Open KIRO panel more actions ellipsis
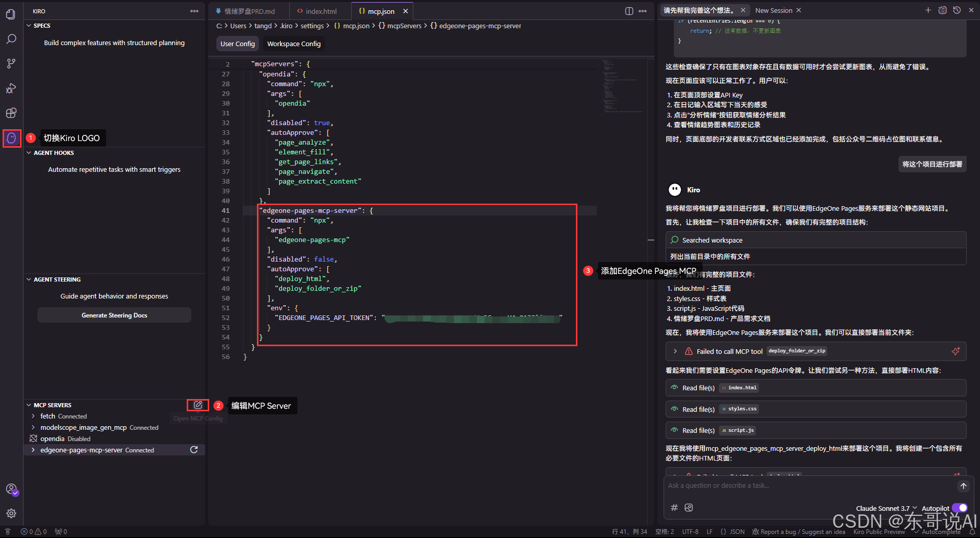 click(x=194, y=11)
